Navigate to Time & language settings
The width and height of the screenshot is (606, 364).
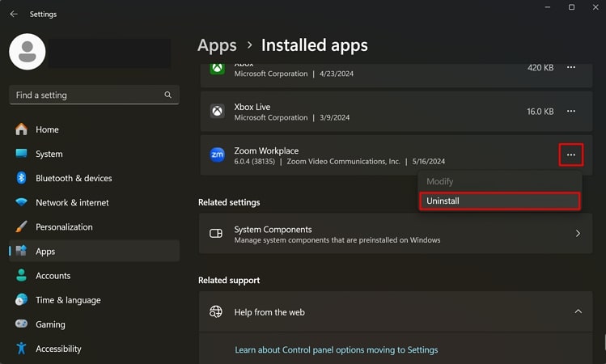[68, 300]
